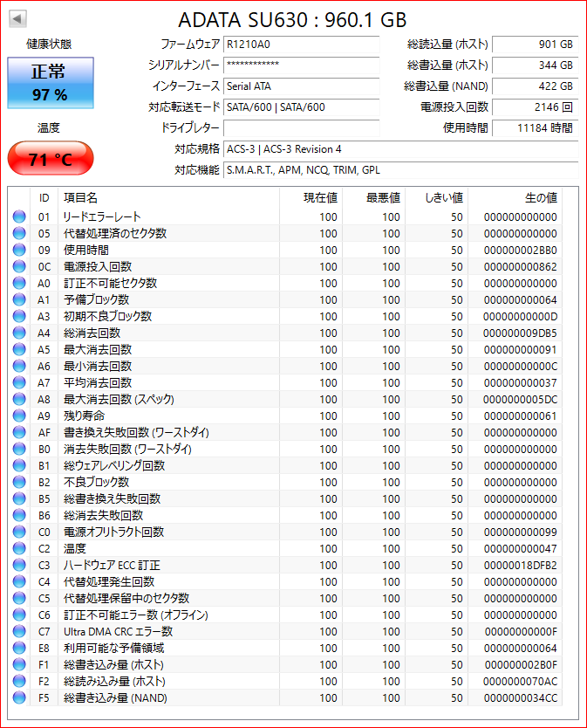Image resolution: width=587 pixels, height=728 pixels.
Task: Go to previous disk with back arrow
Action: (17, 18)
